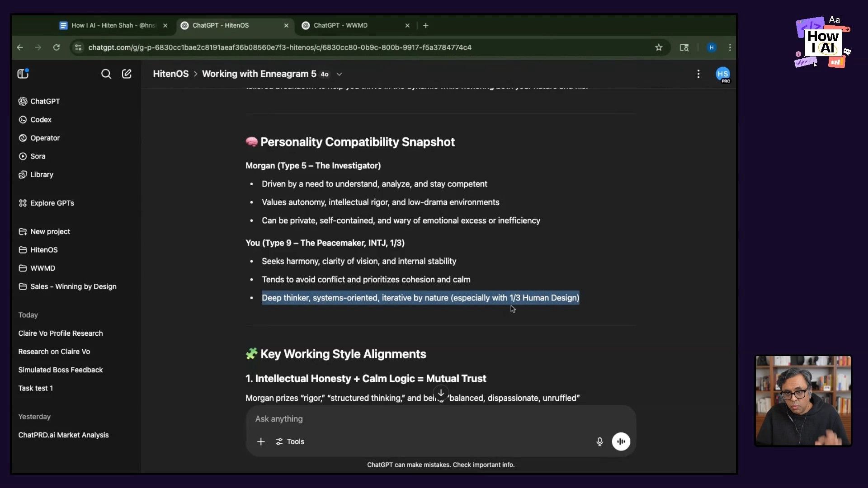Screen dimensions: 868x488
Task: Click the Ask anything input field
Action: [441, 419]
